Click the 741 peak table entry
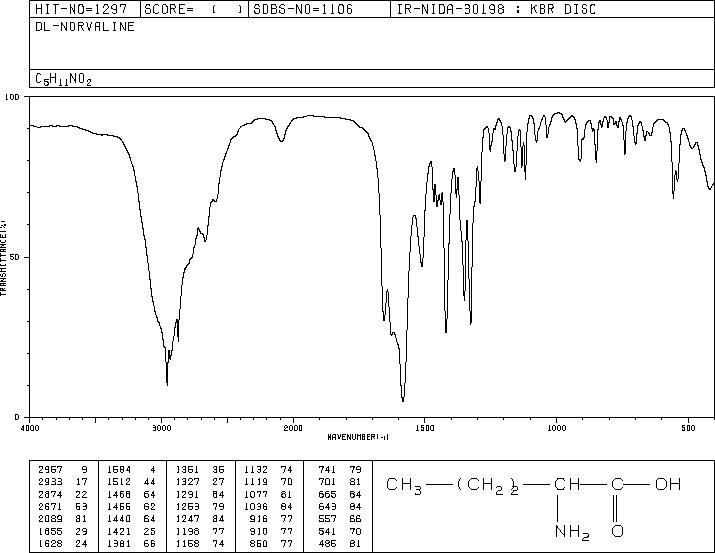 click(327, 469)
